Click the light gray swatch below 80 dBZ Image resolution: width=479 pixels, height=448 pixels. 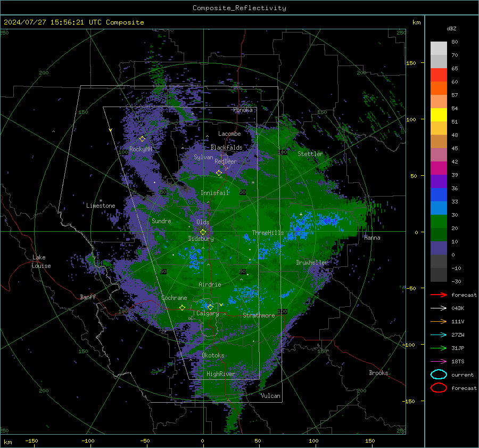point(439,48)
